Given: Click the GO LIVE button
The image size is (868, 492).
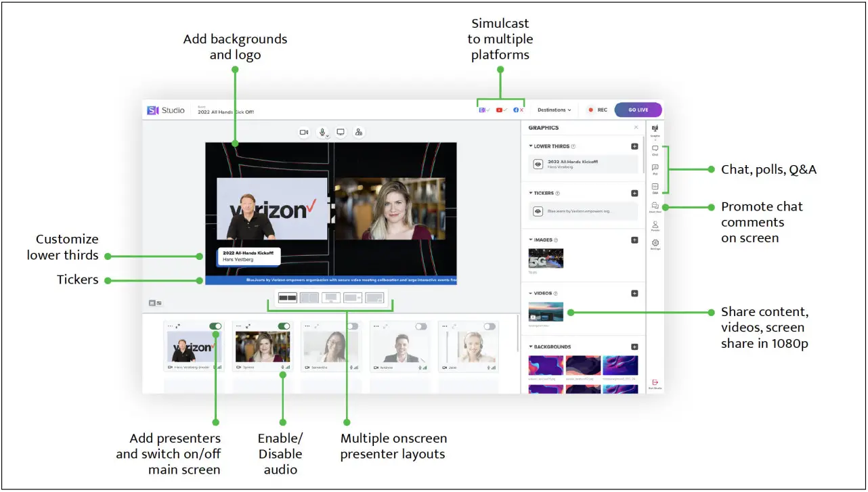Looking at the screenshot, I should (x=637, y=110).
